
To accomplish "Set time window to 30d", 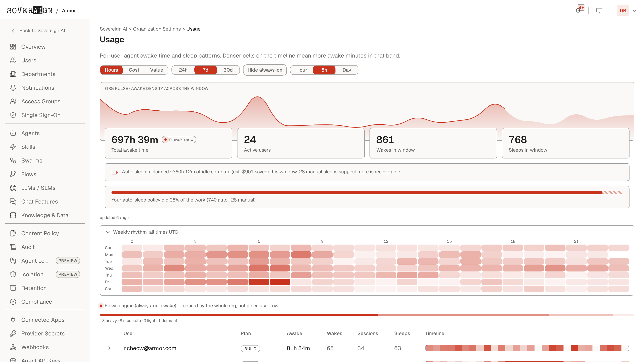I will pyautogui.click(x=228, y=70).
